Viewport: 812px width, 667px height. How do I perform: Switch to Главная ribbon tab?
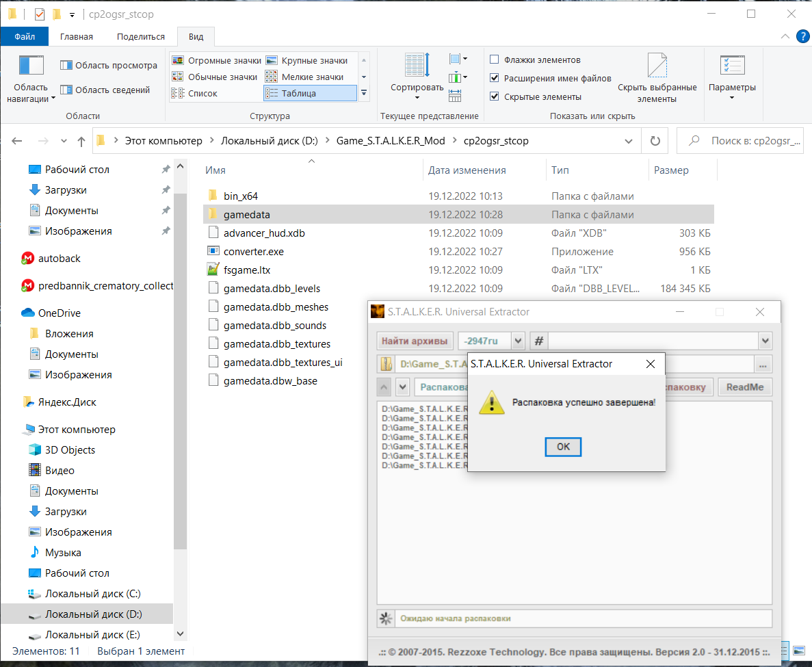pos(76,36)
